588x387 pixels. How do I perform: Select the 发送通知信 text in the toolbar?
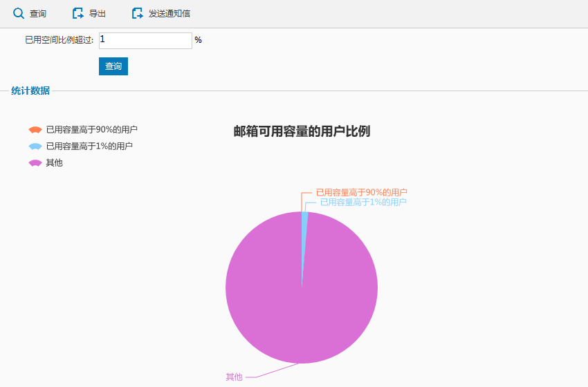169,14
